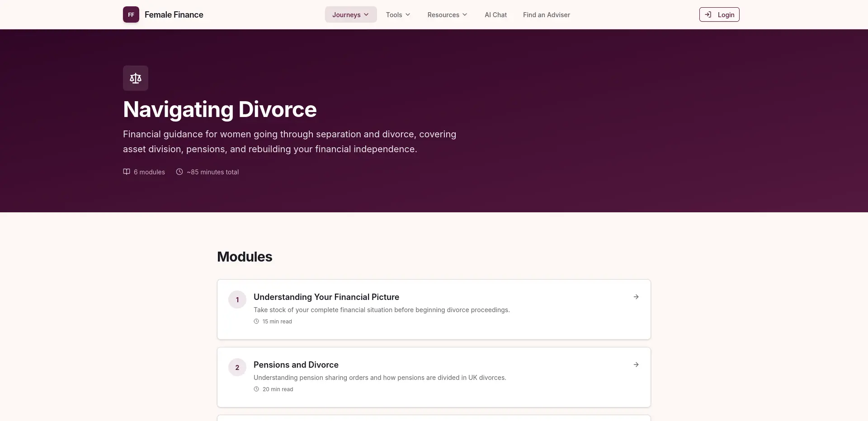Click the login arrow icon
This screenshot has height=421, width=868.
click(x=708, y=14)
